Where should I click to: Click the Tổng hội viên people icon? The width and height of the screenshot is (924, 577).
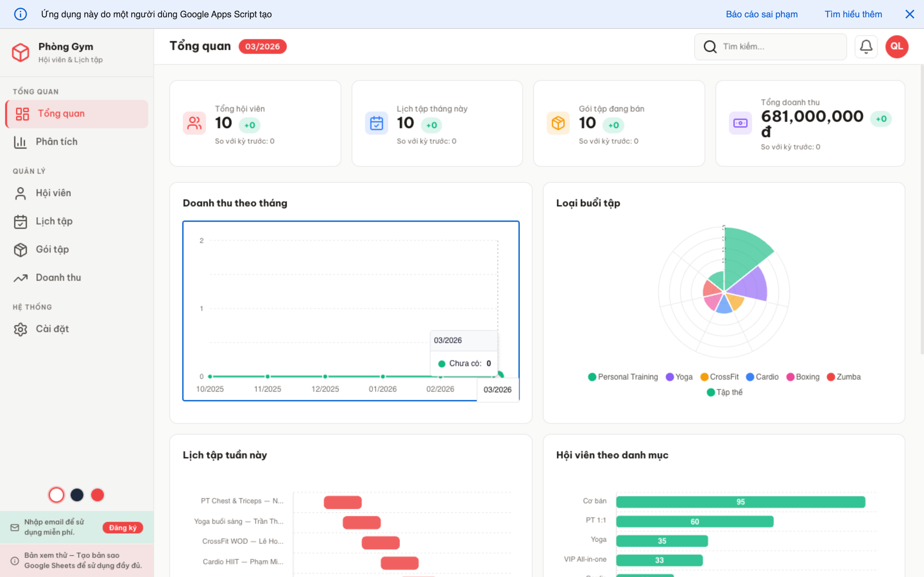tap(194, 123)
